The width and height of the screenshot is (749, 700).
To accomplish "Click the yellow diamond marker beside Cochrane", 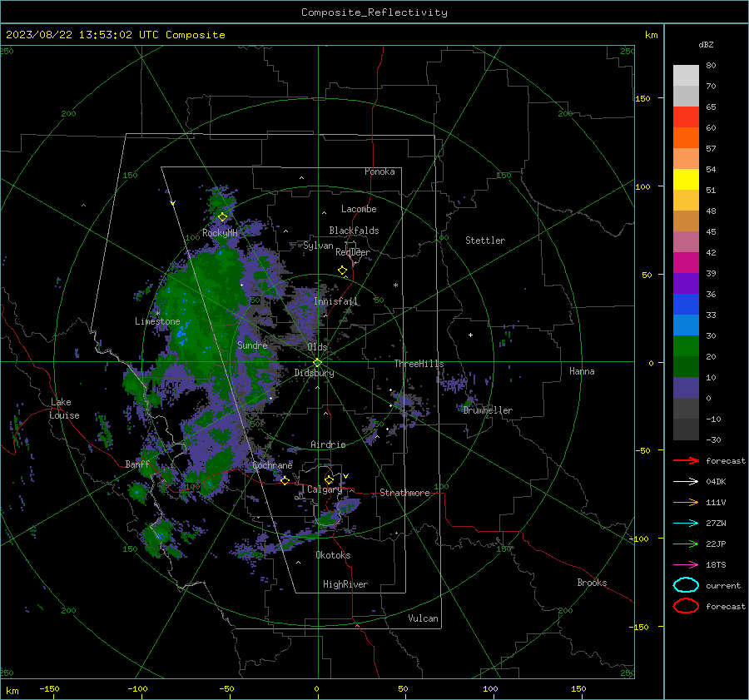I will 285,480.
